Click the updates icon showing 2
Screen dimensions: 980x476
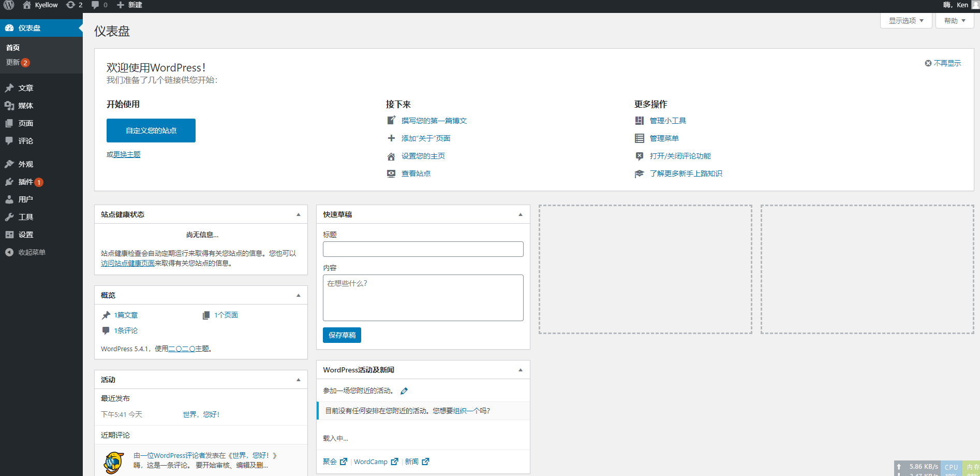point(71,5)
